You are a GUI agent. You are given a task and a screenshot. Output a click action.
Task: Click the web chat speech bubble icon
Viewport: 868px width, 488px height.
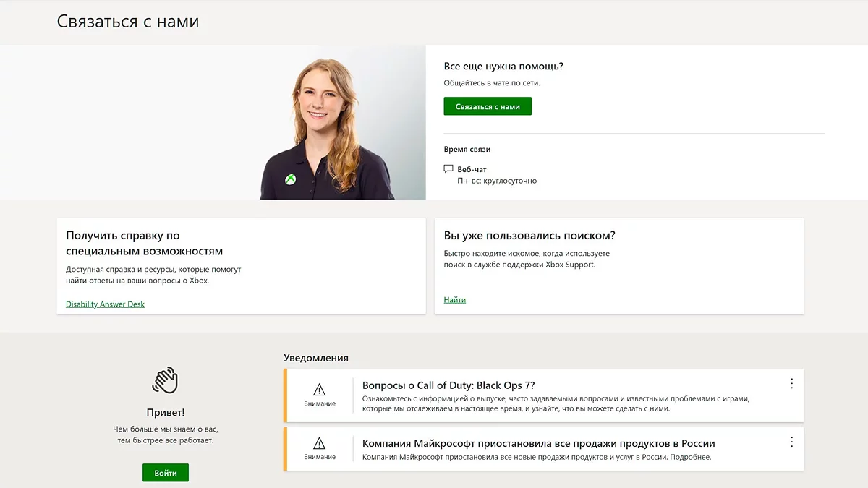coord(448,169)
